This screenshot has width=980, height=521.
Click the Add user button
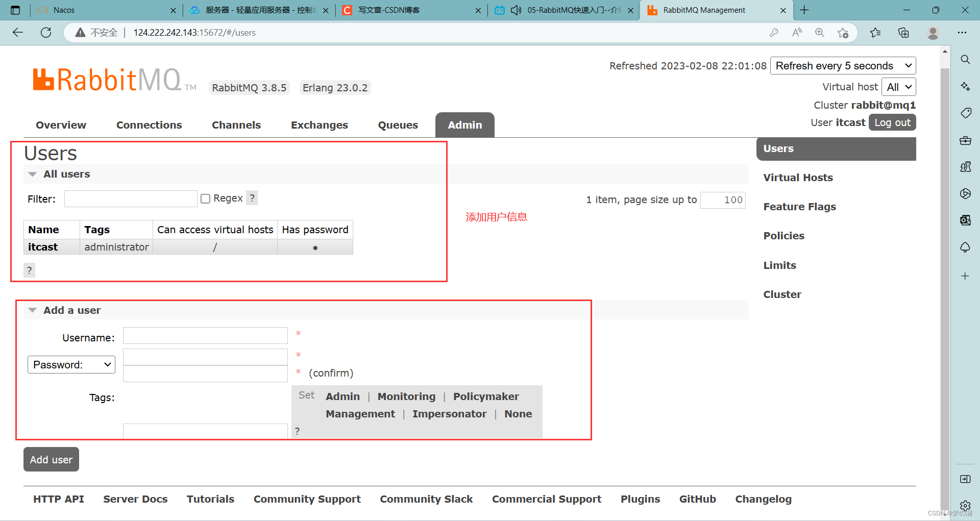coord(51,459)
